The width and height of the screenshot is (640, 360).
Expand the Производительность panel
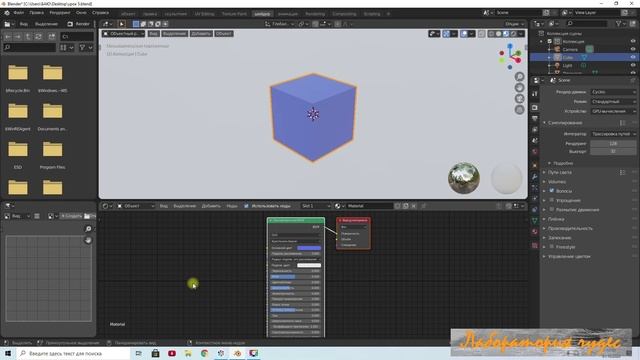[569, 228]
